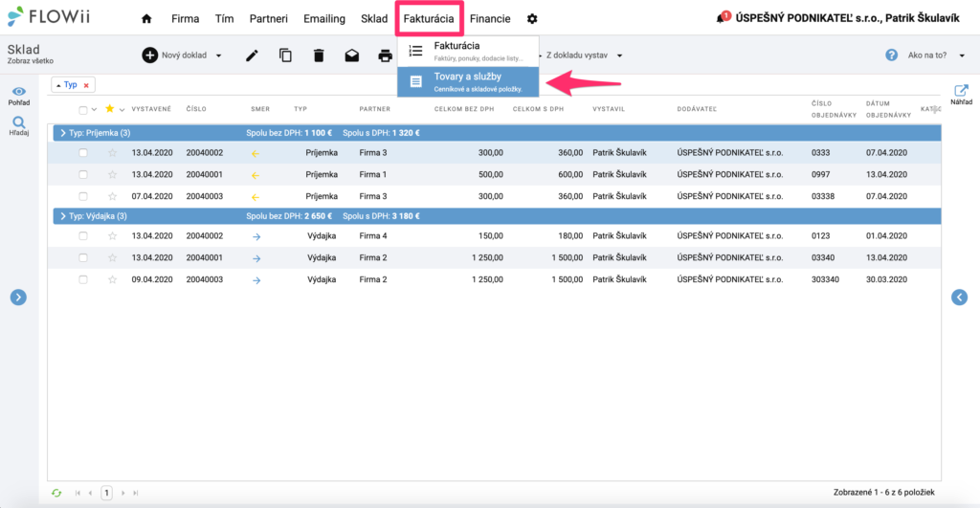Check the Firma 3 row dated 13.04.2020
The width and height of the screenshot is (980, 508).
tap(83, 152)
